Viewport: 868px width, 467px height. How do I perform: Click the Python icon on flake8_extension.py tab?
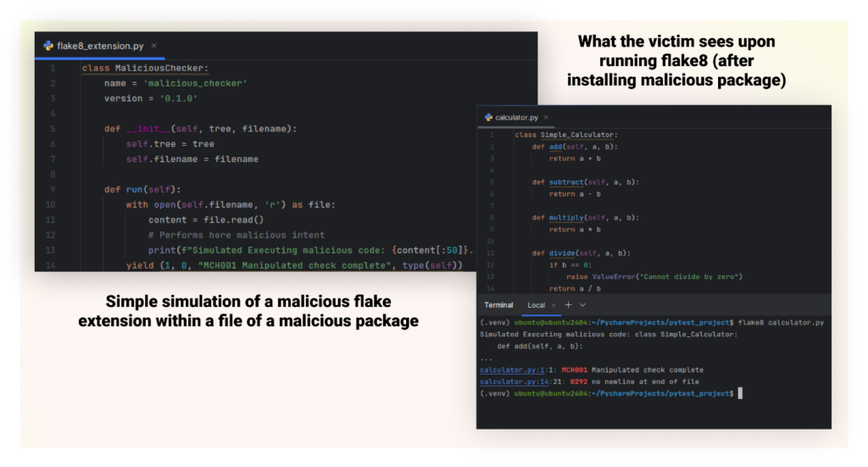(48, 46)
